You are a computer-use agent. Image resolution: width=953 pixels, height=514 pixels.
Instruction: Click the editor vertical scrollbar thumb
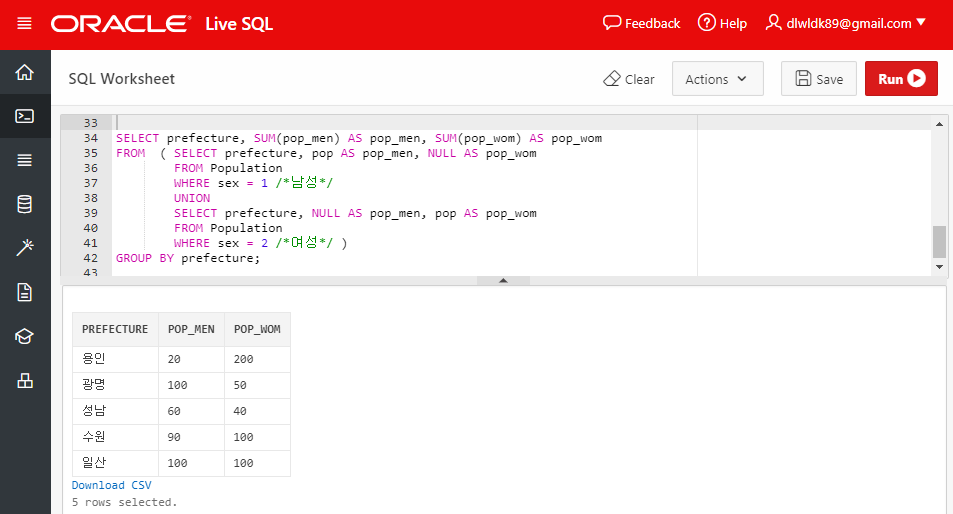point(939,242)
